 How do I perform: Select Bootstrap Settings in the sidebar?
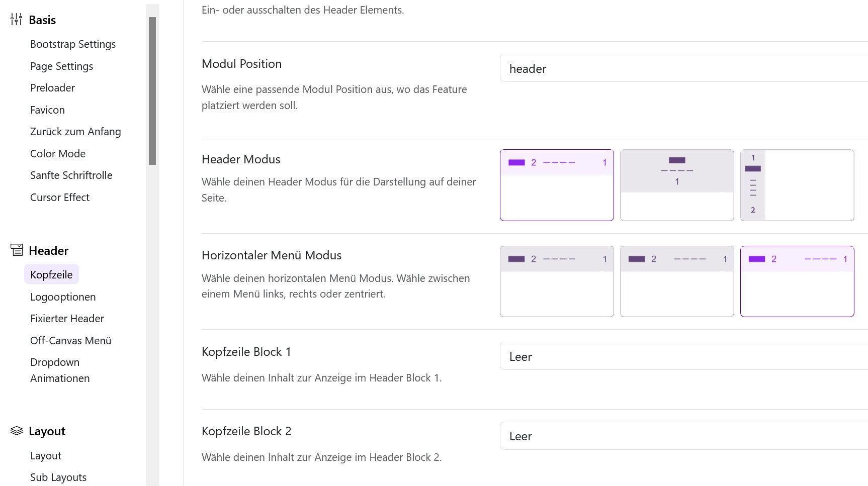(x=73, y=44)
